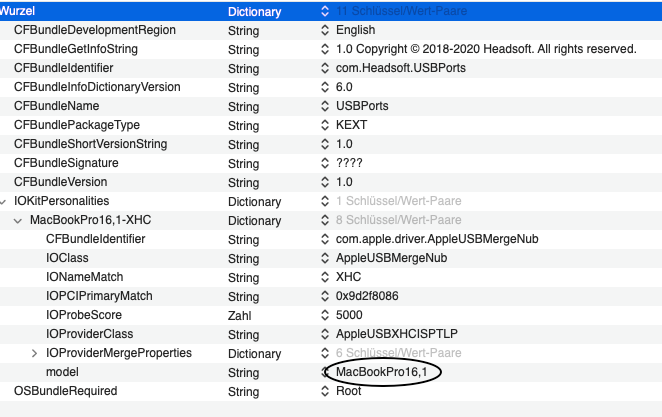The width and height of the screenshot is (662, 417).
Task: Click the IOProviderClass value AppleUSBXHCISPTLP
Action: [x=394, y=334]
